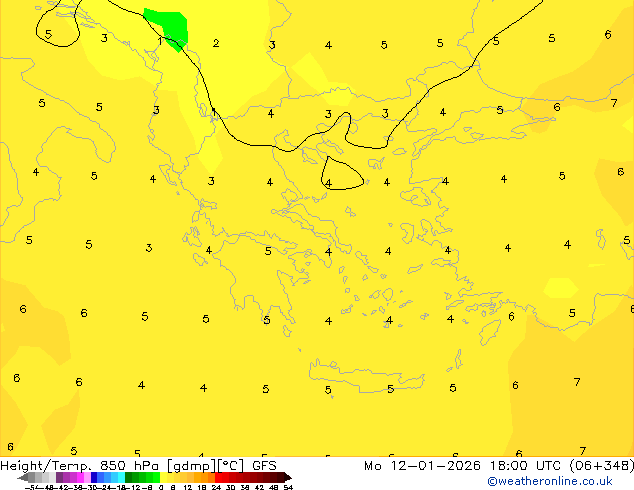Select the Mo 12-01-2026 18:00 UTC date text
The image size is (634, 490).
(463, 466)
